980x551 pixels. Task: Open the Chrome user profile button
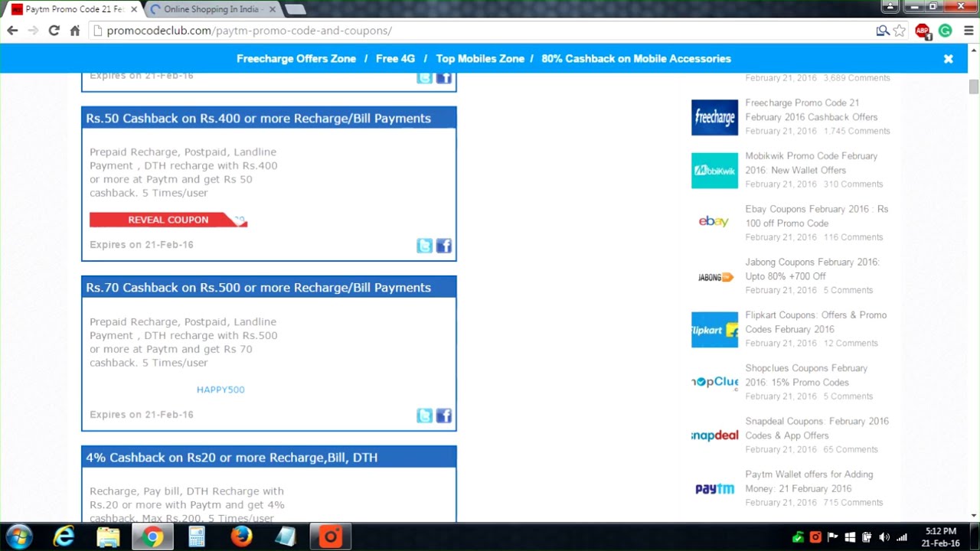(890, 6)
